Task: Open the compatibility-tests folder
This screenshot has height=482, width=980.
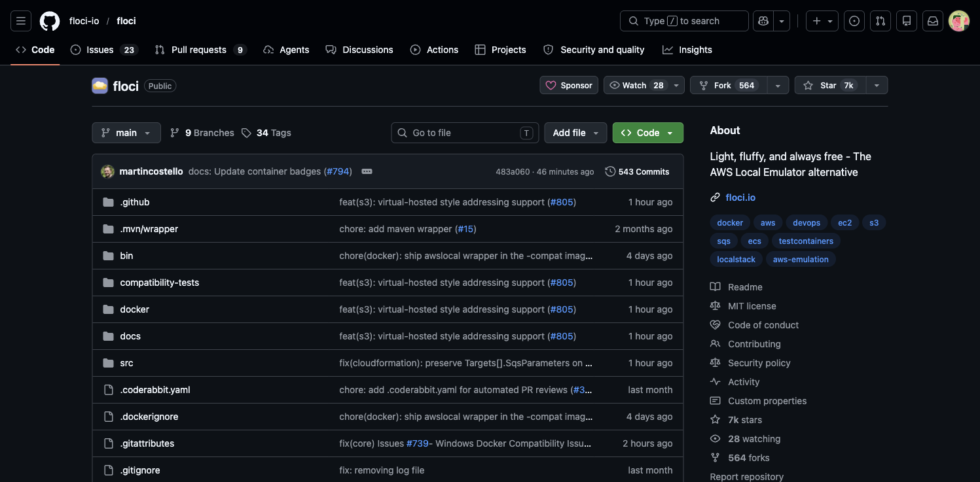Action: coord(160,283)
